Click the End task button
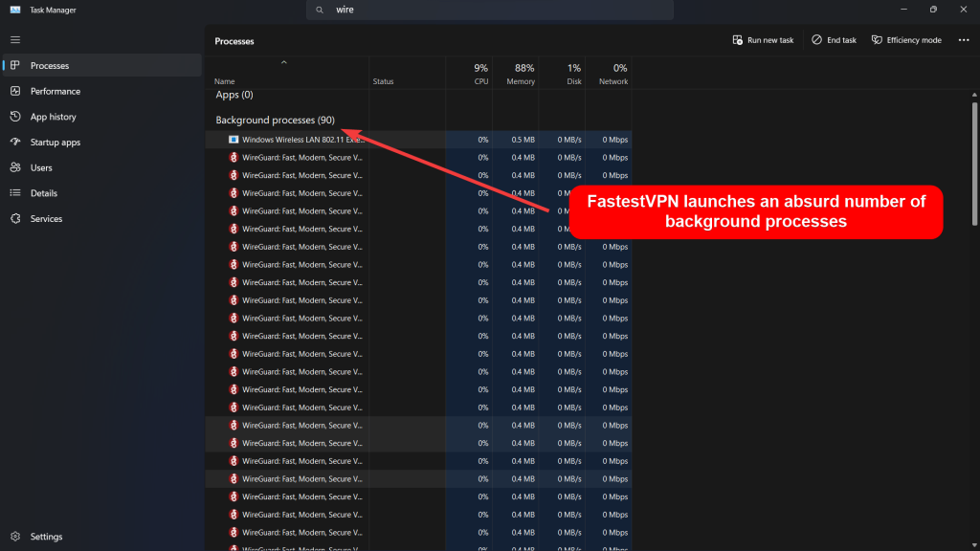The image size is (980, 551). coord(834,40)
